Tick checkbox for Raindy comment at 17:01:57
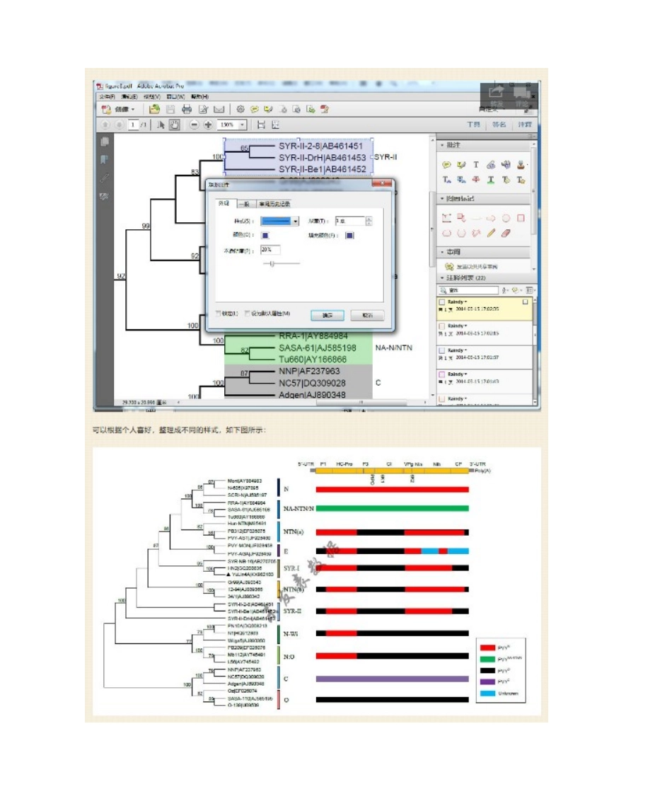Screen dimensions: 672x799 (x=441, y=350)
